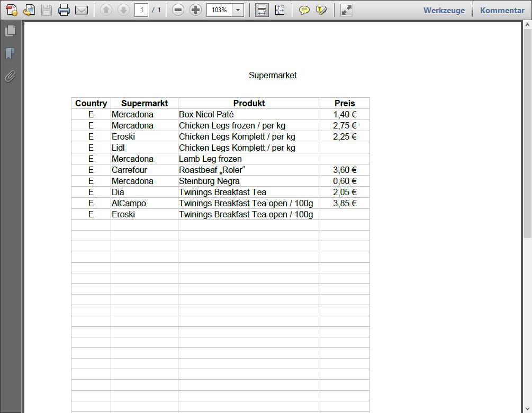Open the attachments paperclip panel
The width and height of the screenshot is (532, 413).
tap(10, 76)
